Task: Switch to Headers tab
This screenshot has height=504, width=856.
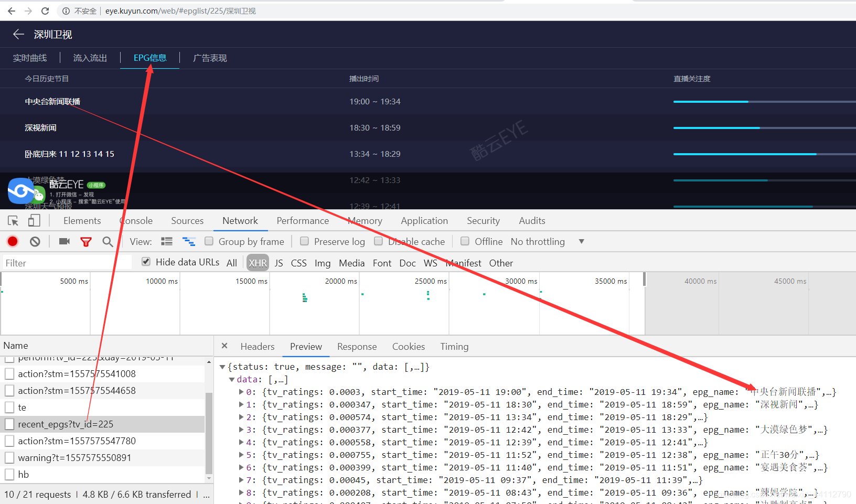Action: pyautogui.click(x=258, y=346)
